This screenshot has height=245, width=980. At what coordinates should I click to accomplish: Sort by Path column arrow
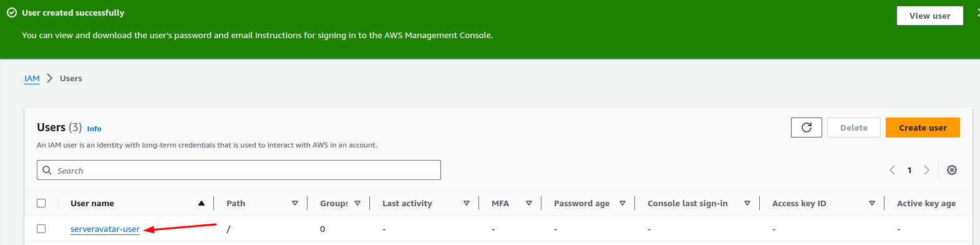[x=295, y=203]
